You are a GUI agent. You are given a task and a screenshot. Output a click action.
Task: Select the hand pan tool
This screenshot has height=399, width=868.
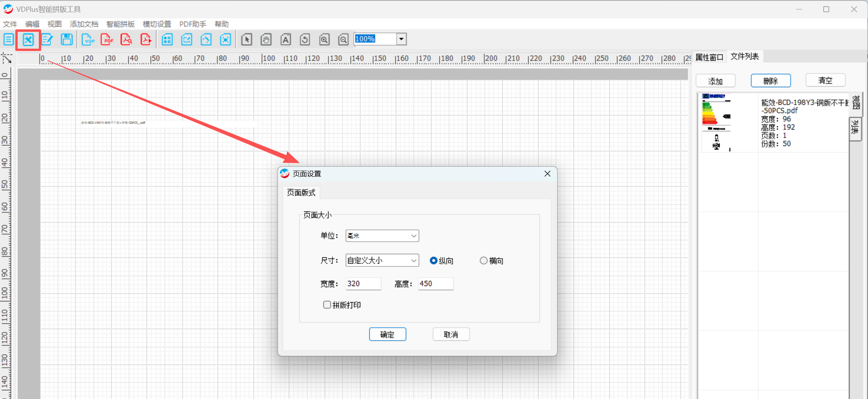pos(266,40)
